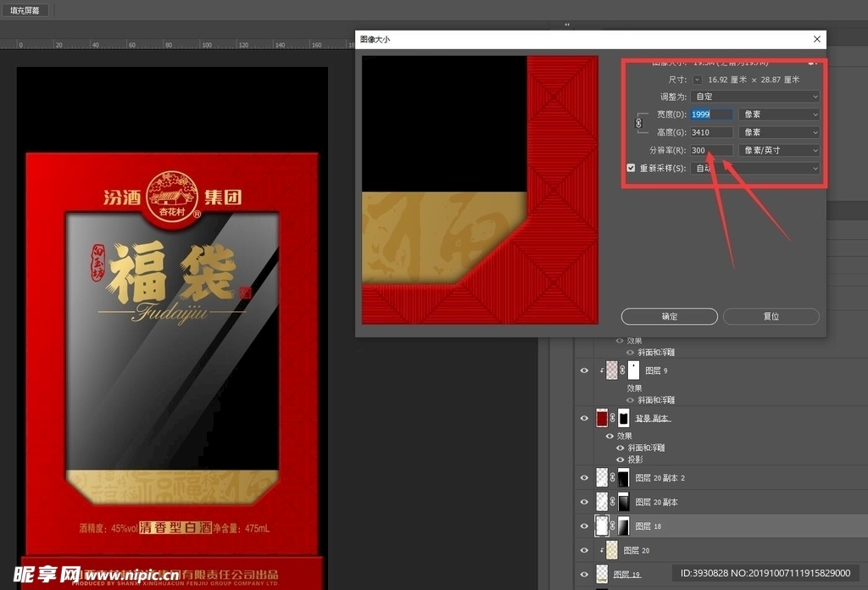The width and height of the screenshot is (868, 590).
Task: Open the 调整为 preset dropdown
Action: coord(755,97)
